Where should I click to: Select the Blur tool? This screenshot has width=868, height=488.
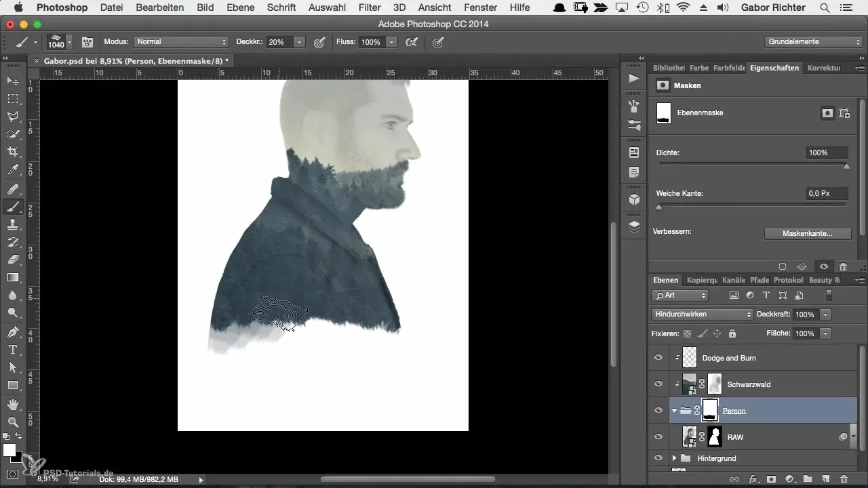click(12, 295)
